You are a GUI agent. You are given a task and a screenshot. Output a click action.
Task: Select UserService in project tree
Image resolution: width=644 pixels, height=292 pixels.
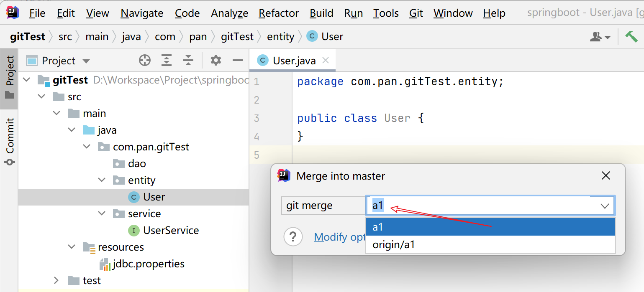pos(171,231)
